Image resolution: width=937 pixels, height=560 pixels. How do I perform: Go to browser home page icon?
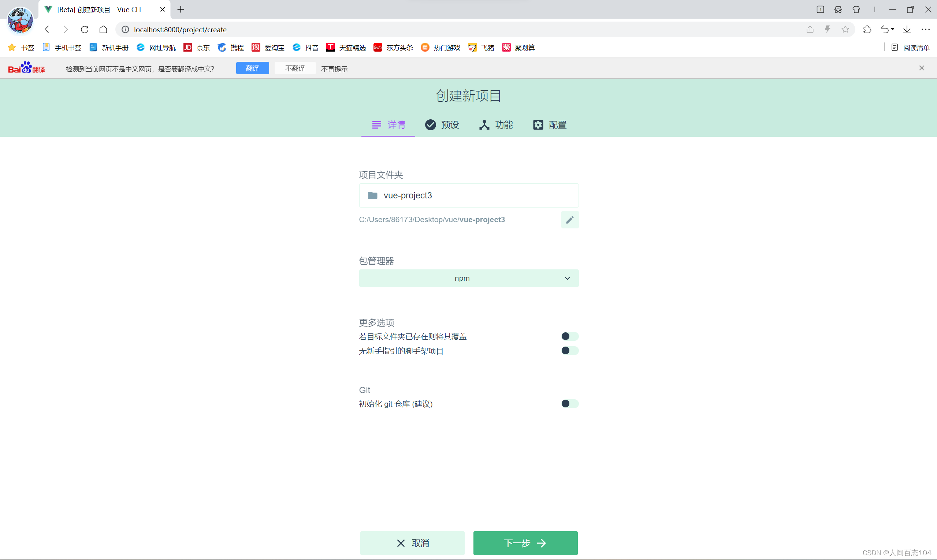coord(103,29)
